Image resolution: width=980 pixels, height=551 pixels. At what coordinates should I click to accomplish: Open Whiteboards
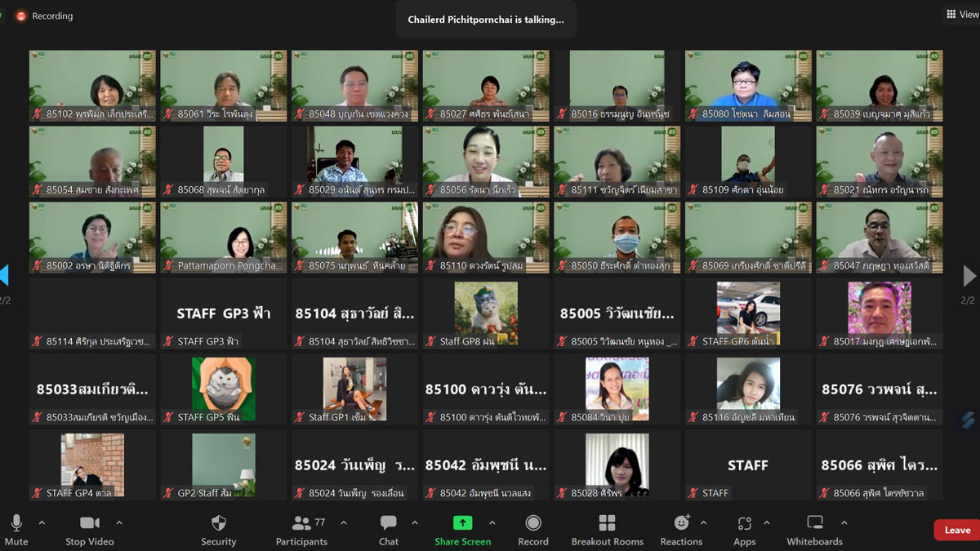(814, 530)
